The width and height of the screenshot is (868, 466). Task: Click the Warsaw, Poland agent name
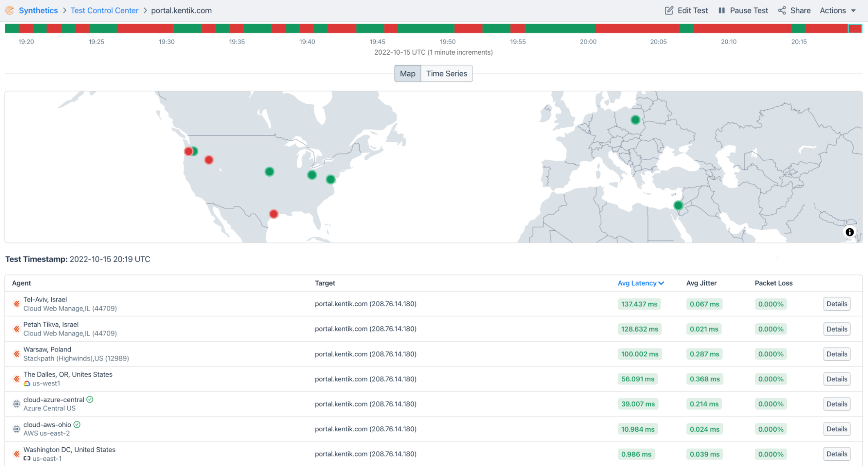(x=47, y=349)
